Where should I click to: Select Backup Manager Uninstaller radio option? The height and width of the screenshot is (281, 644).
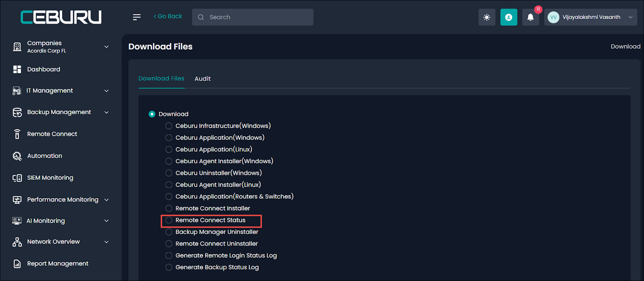(x=169, y=232)
